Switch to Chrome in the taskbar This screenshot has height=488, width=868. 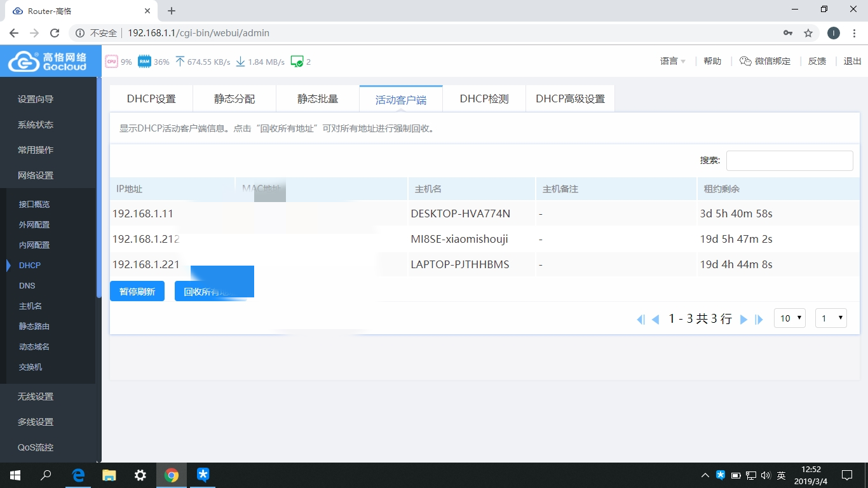pos(172,475)
